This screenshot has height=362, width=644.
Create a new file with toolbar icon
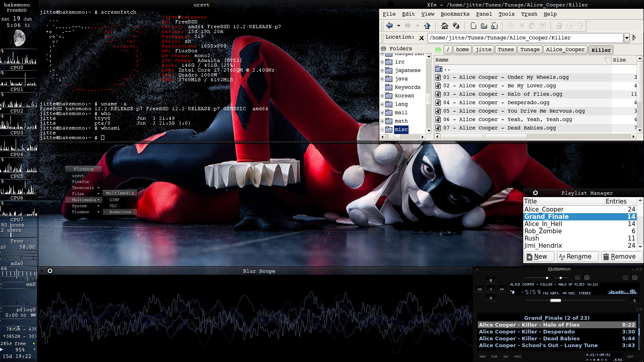click(x=473, y=26)
